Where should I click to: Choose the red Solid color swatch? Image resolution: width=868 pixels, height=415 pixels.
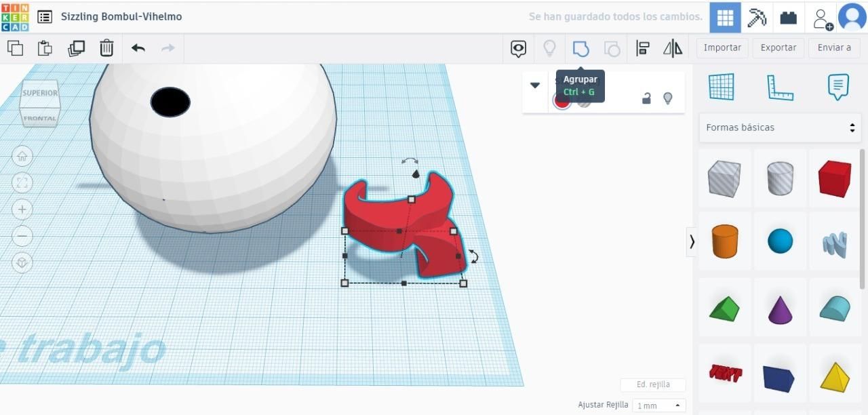562,101
